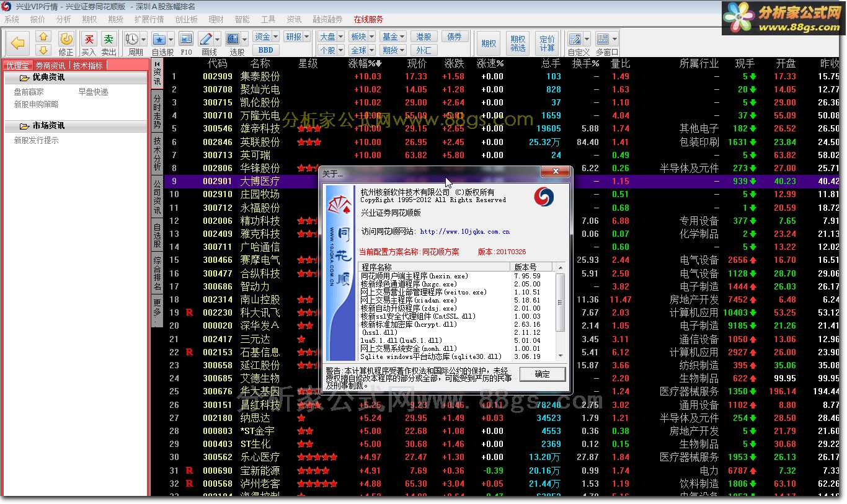Click the down arrow page icon
Viewport: 847px width, 504px height.
[43, 50]
